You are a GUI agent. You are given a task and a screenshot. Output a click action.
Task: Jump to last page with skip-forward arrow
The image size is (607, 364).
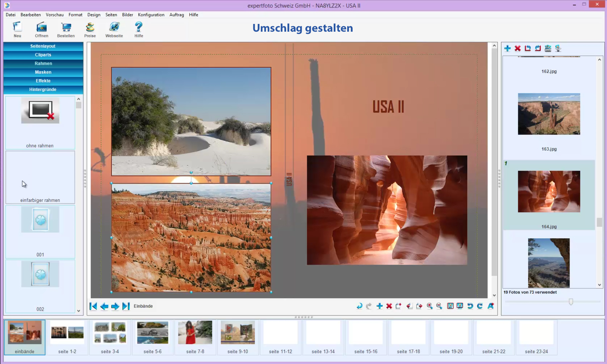(x=126, y=306)
